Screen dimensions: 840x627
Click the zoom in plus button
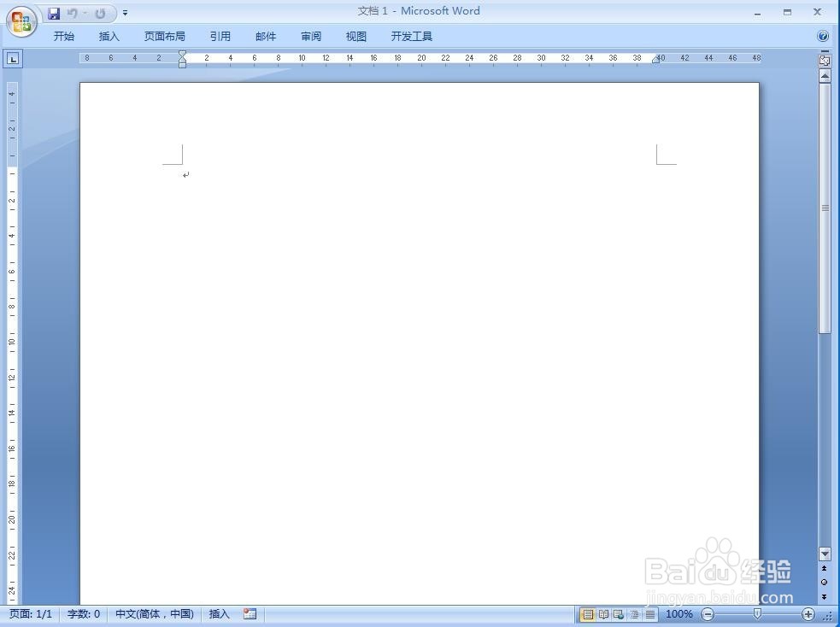coord(808,614)
